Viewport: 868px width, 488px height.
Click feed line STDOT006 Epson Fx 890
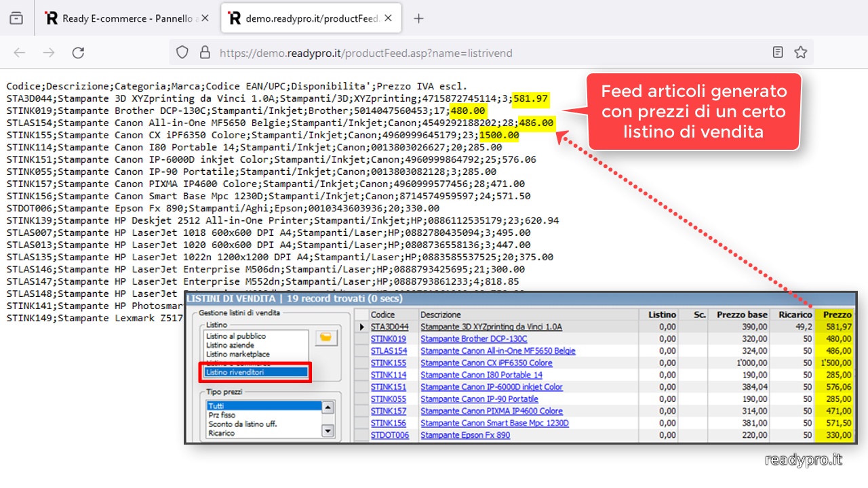pyautogui.click(x=222, y=208)
